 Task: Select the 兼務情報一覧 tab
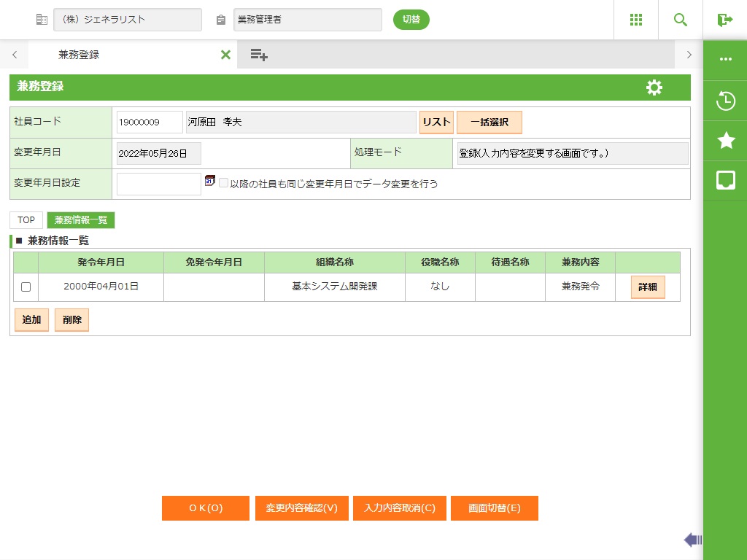[x=80, y=220]
